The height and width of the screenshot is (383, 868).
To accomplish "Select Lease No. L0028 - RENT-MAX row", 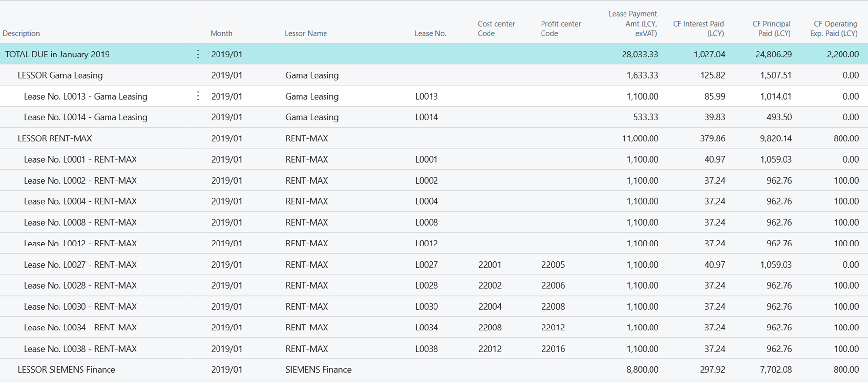I will [x=434, y=285].
